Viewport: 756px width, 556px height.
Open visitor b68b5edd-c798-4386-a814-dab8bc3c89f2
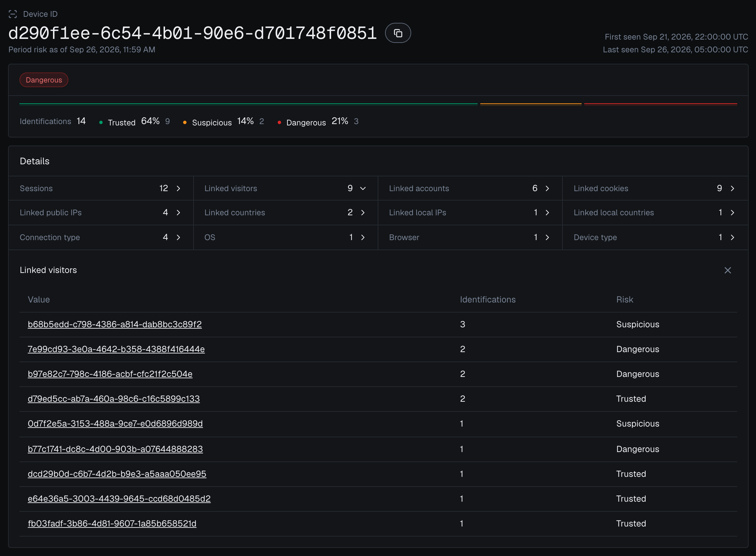point(115,325)
